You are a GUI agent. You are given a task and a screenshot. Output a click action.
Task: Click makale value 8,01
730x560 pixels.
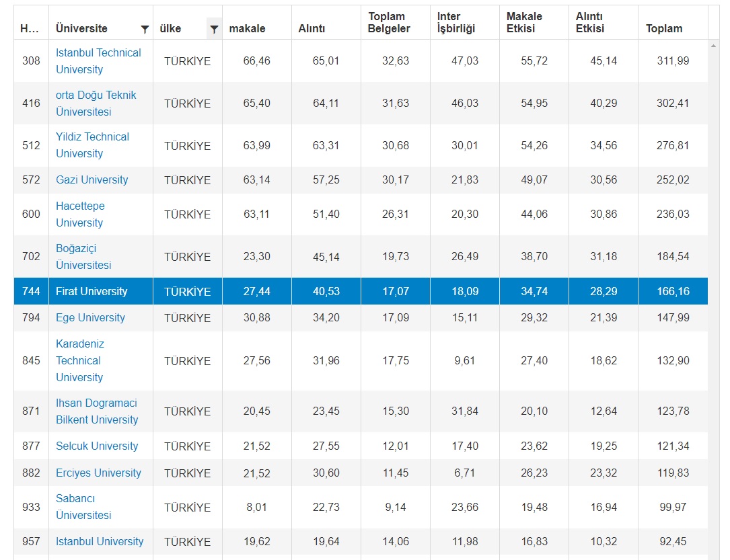click(x=256, y=507)
